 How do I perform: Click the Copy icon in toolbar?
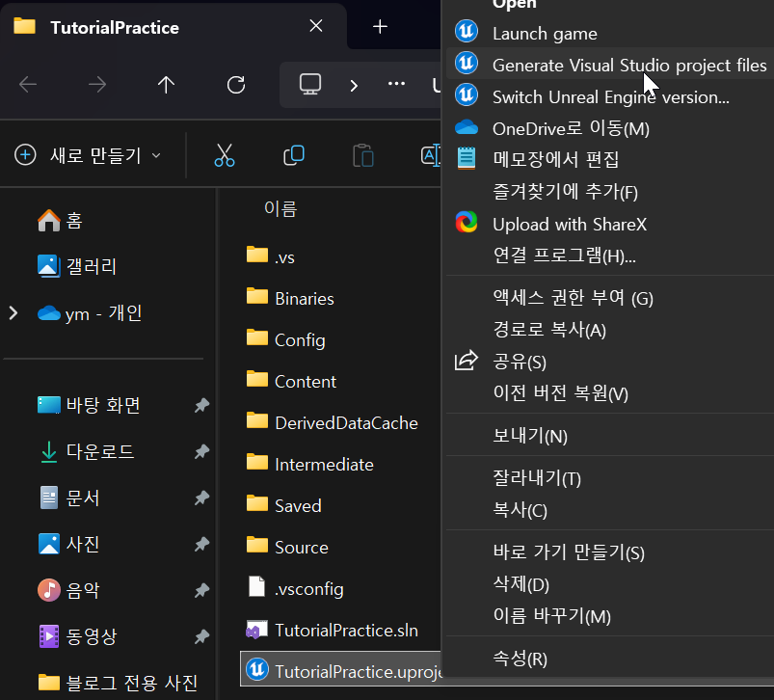294,155
